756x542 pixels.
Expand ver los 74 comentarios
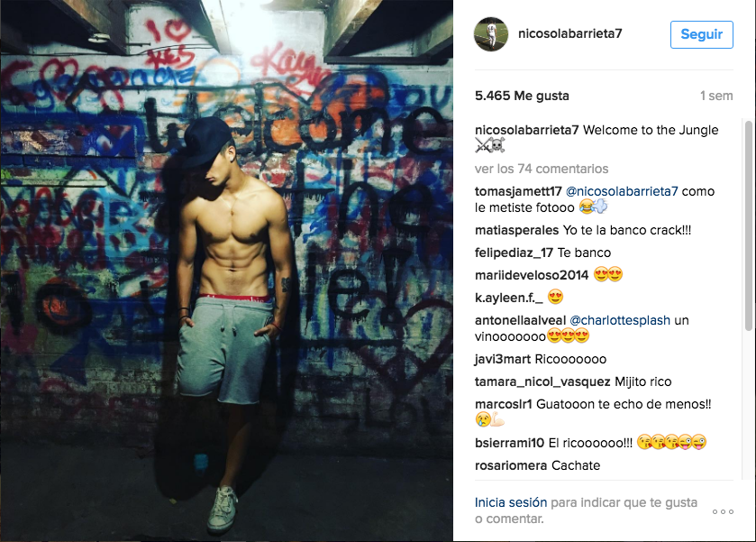pos(542,169)
